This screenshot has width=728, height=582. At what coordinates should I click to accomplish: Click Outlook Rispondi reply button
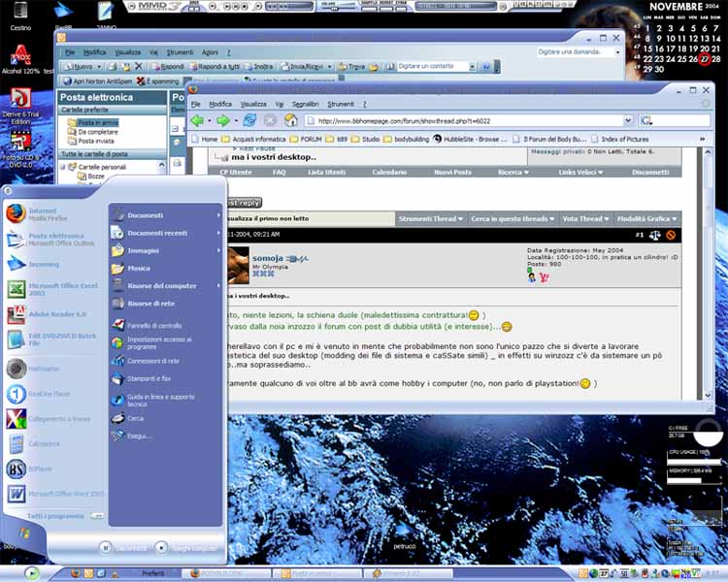coord(168,66)
